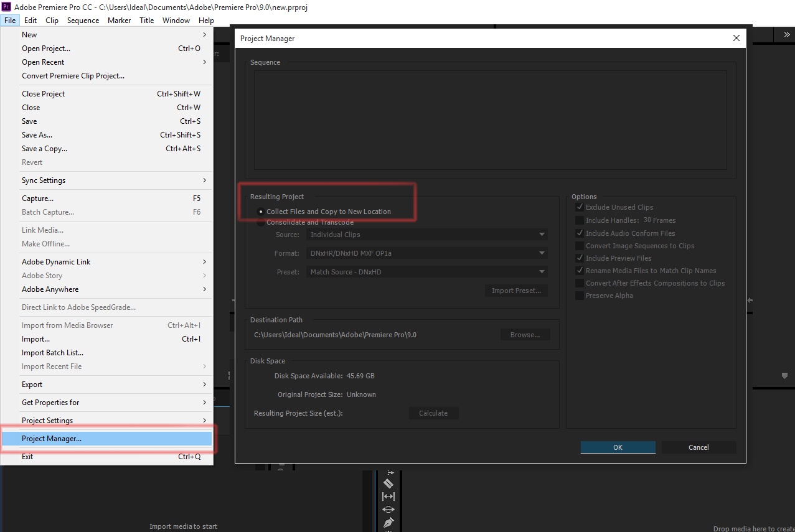Click Cancel in Project Manager dialog
Viewport: 795px width, 532px height.
699,447
